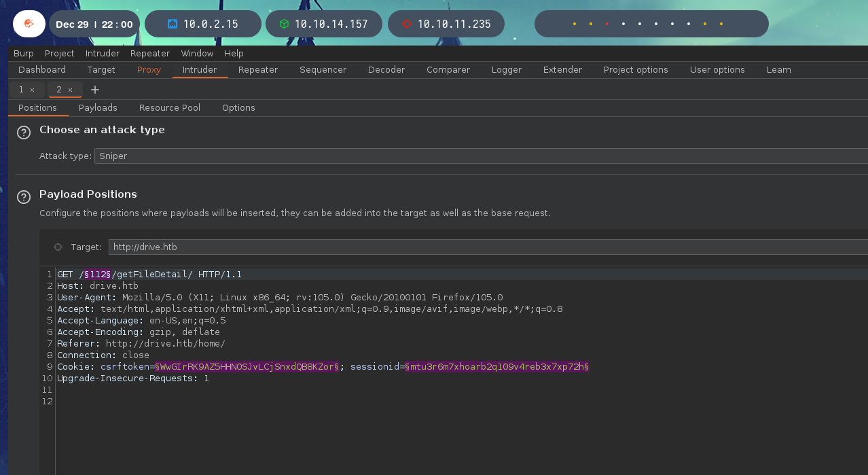Open the Project menu in menu bar

pos(60,53)
